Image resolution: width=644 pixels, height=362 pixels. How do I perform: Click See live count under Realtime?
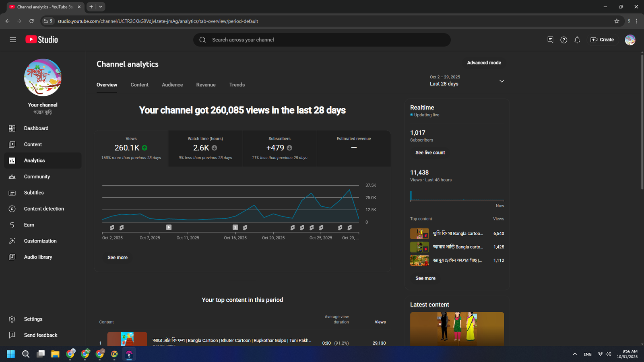click(x=430, y=153)
